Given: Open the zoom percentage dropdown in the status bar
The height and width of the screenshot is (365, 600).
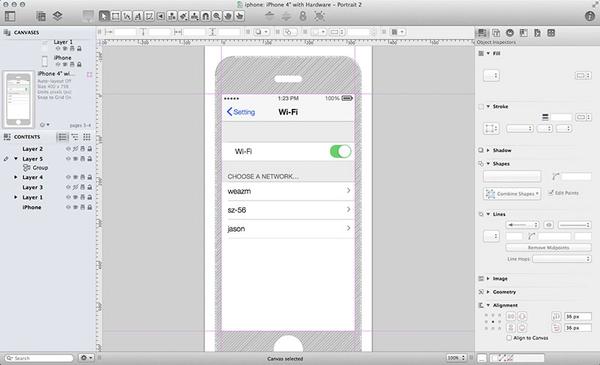Looking at the screenshot, I should pos(456,358).
